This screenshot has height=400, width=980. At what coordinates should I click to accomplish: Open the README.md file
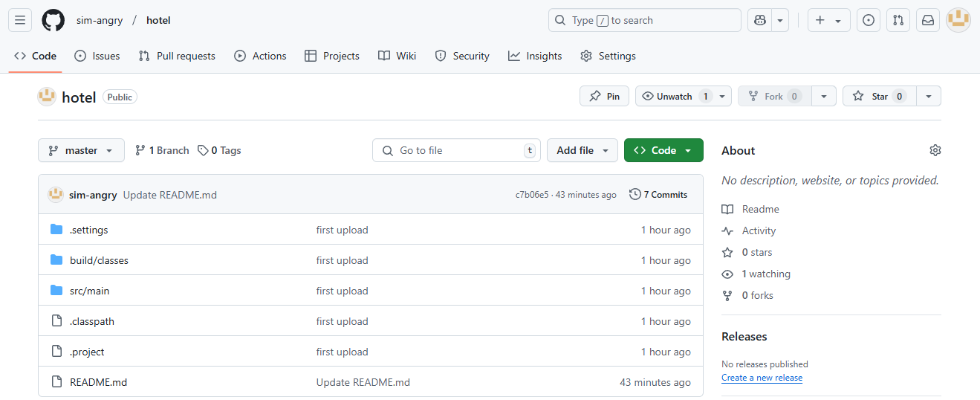click(98, 382)
